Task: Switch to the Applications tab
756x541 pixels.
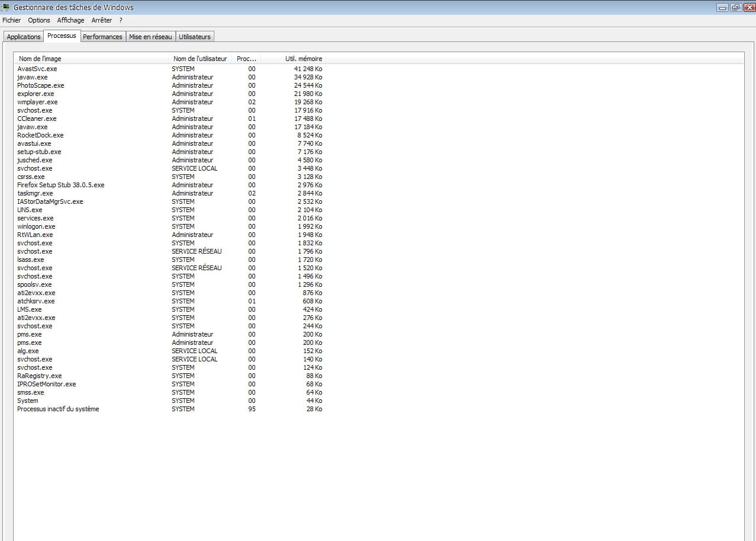Action: click(24, 37)
